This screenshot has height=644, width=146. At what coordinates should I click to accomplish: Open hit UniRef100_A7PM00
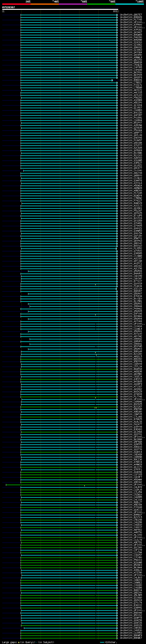pos(131,25)
